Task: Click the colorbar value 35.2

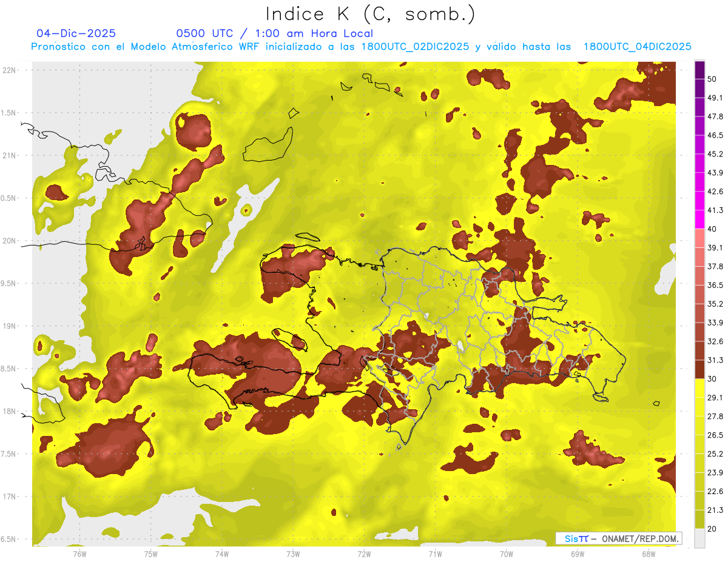Action: (x=715, y=304)
